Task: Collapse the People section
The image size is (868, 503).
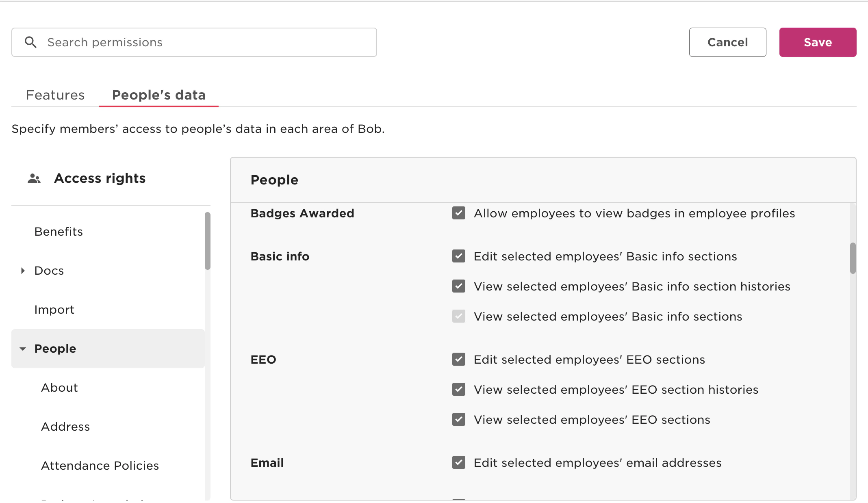Action: [x=23, y=349]
